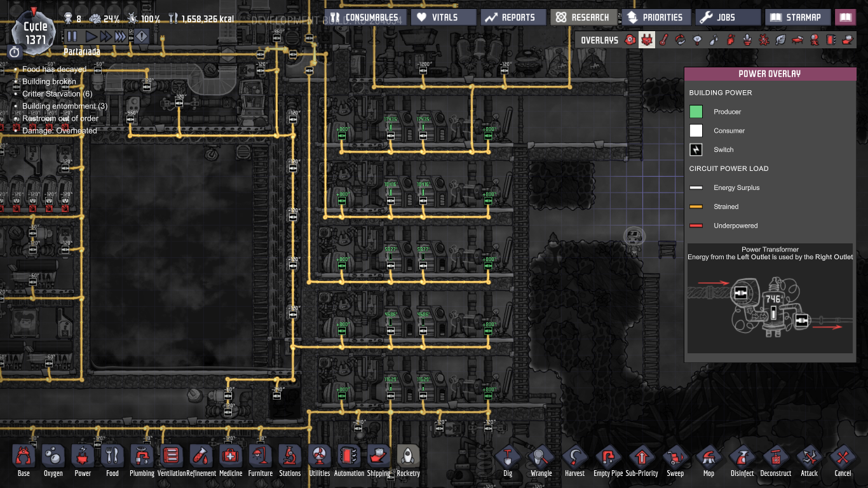Open the Priorities screen
The image size is (868, 488).
click(655, 17)
